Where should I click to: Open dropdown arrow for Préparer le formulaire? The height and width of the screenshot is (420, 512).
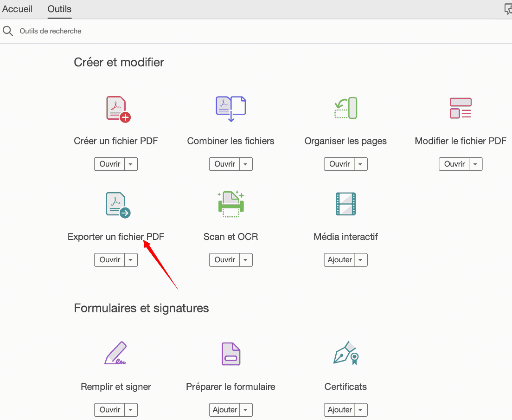pyautogui.click(x=246, y=410)
